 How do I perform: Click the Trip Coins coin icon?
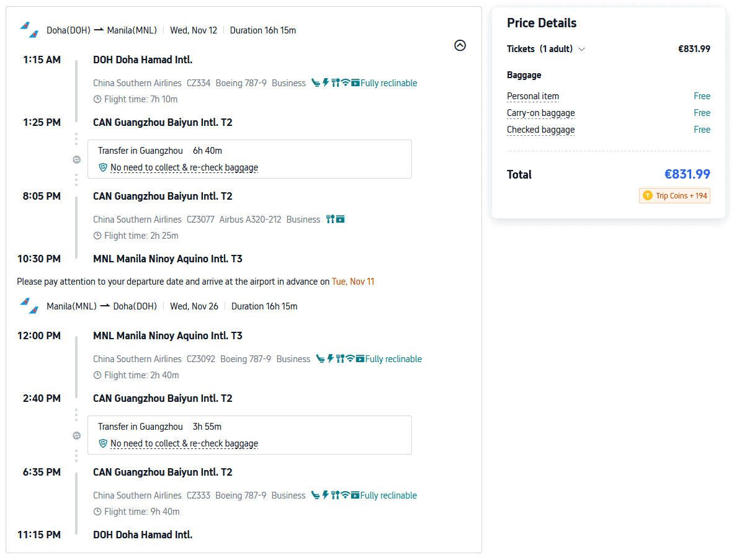[648, 196]
